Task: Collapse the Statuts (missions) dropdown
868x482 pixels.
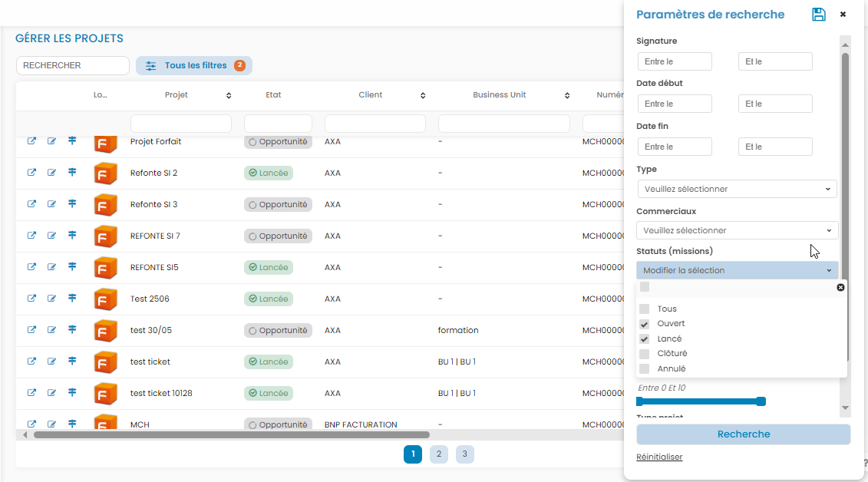Action: 737,270
